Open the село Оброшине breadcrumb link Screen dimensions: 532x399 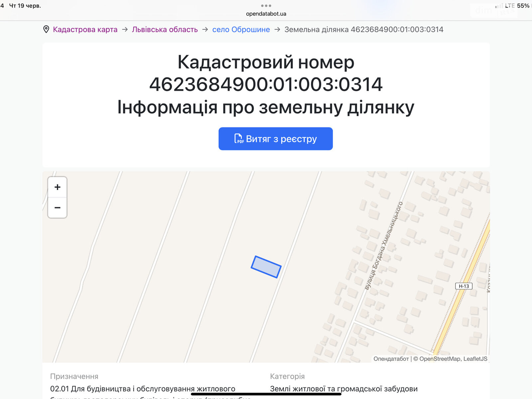(241, 30)
